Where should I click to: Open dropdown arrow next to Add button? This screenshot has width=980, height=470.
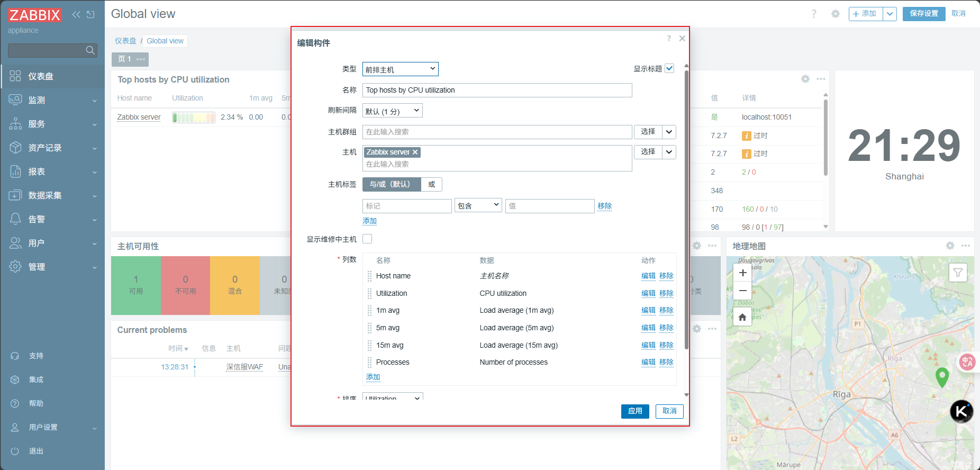[890, 14]
